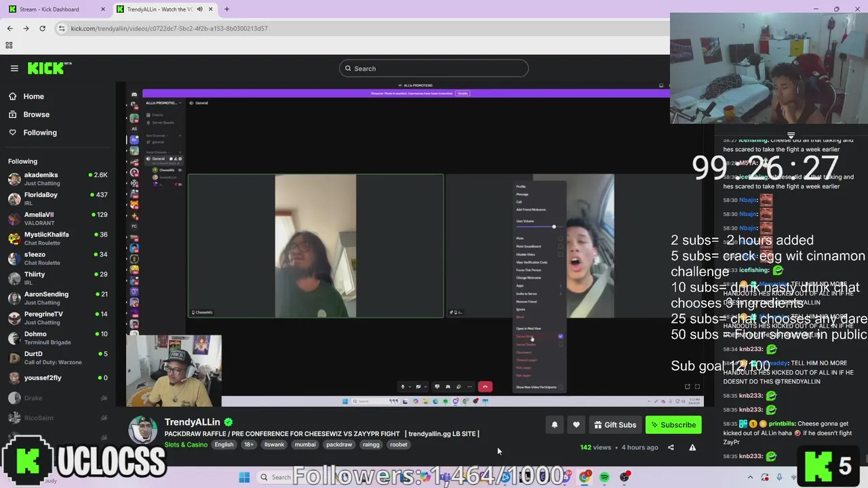
Task: Click the Kick search box
Action: click(x=434, y=68)
